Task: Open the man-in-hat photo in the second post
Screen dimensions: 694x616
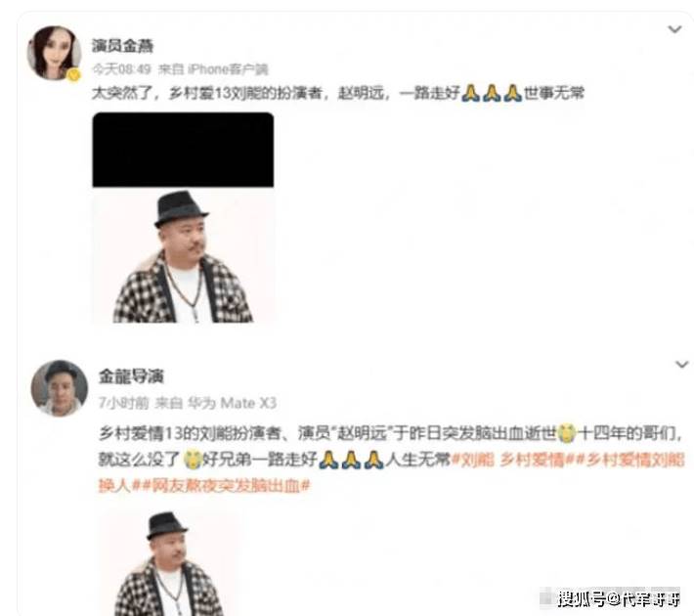Action: click(x=168, y=562)
